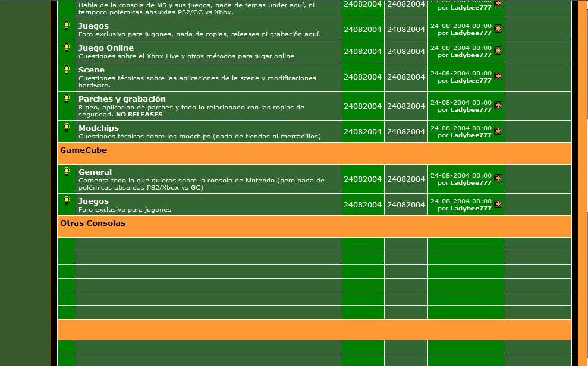Viewport: 588px width, 366px height.
Task: Open the Juegos forum under GameCube
Action: [93, 201]
